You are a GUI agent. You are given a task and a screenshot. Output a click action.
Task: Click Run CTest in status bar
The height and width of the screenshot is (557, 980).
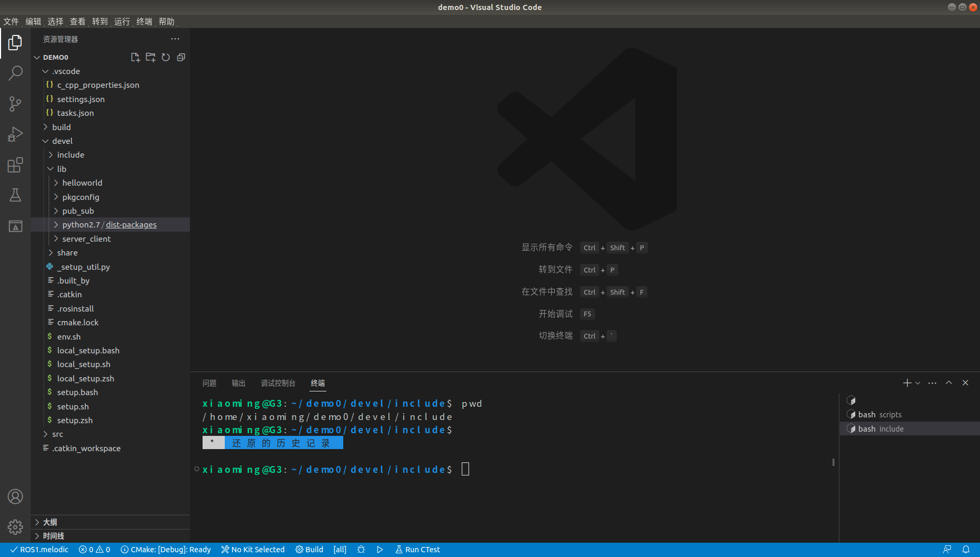click(418, 550)
